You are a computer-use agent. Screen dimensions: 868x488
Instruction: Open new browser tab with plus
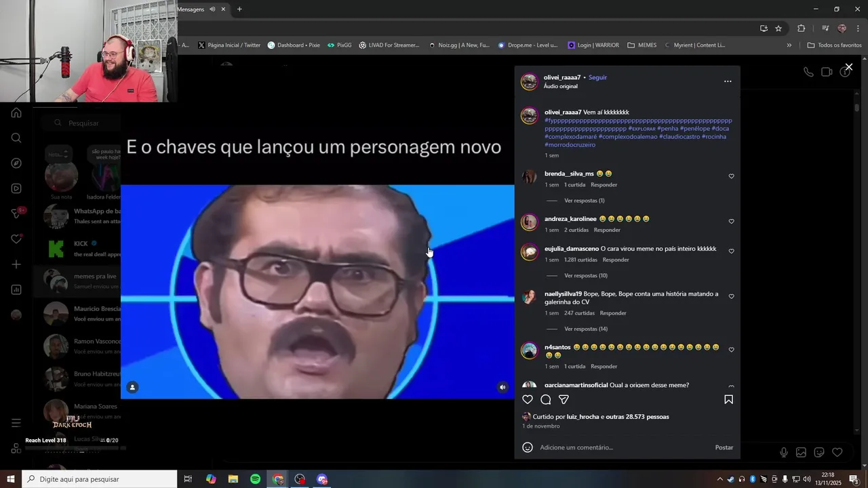(x=239, y=9)
